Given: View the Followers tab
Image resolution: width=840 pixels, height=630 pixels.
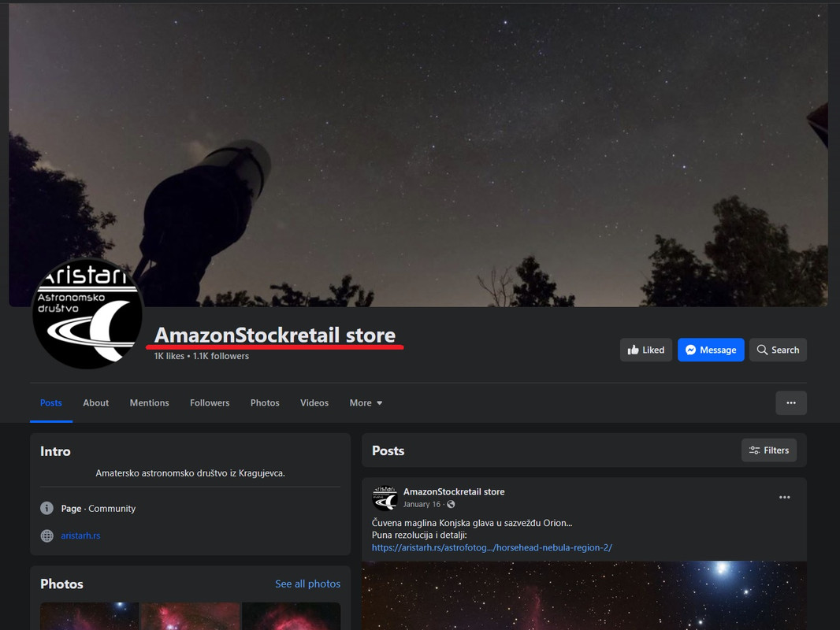Looking at the screenshot, I should point(210,403).
